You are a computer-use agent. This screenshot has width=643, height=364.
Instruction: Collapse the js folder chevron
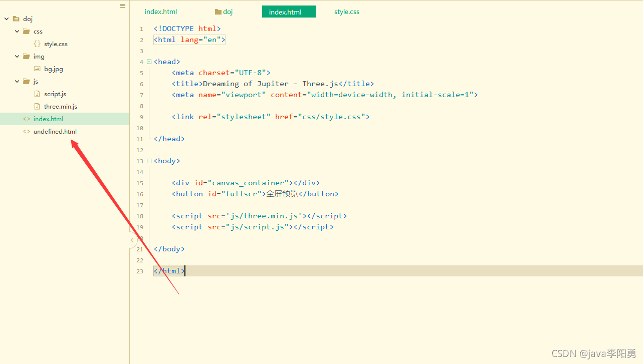[17, 82]
